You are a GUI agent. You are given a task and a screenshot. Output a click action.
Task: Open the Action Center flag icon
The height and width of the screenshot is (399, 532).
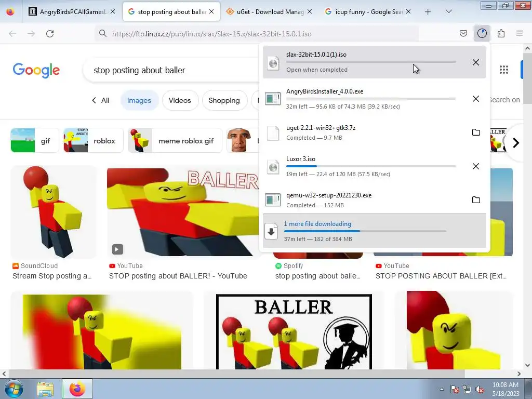(x=454, y=389)
